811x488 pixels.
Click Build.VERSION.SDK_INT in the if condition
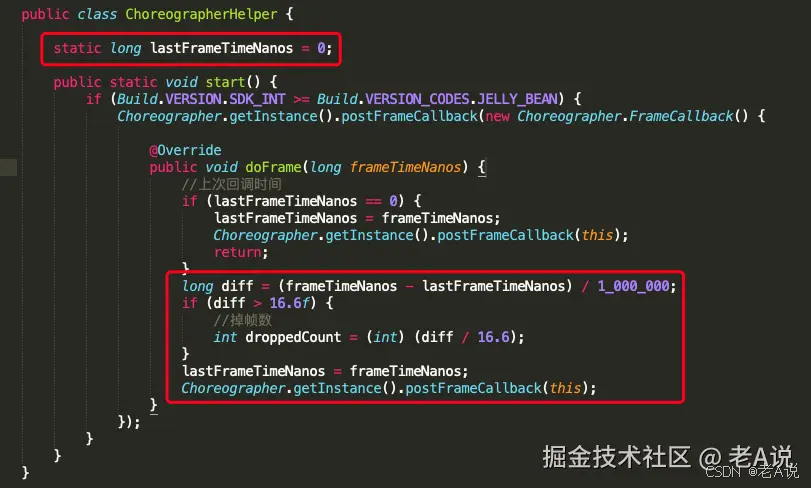click(201, 99)
